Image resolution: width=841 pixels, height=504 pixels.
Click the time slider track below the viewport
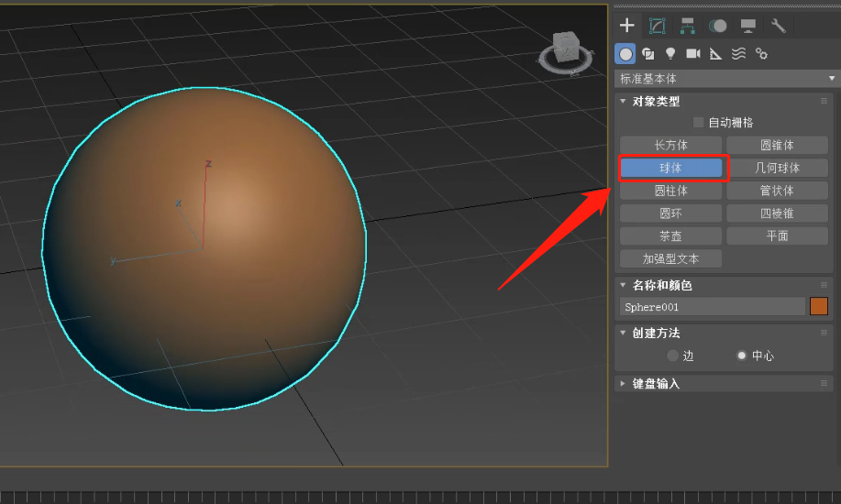(420, 497)
